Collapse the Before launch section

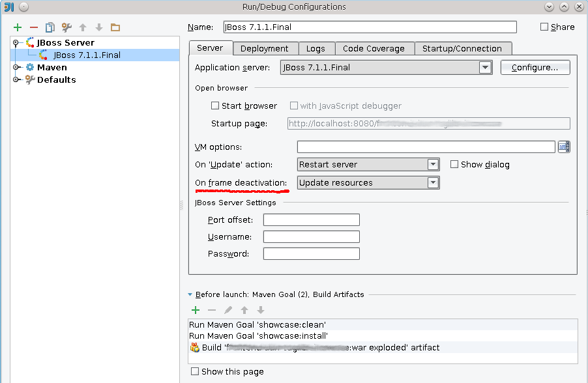190,294
